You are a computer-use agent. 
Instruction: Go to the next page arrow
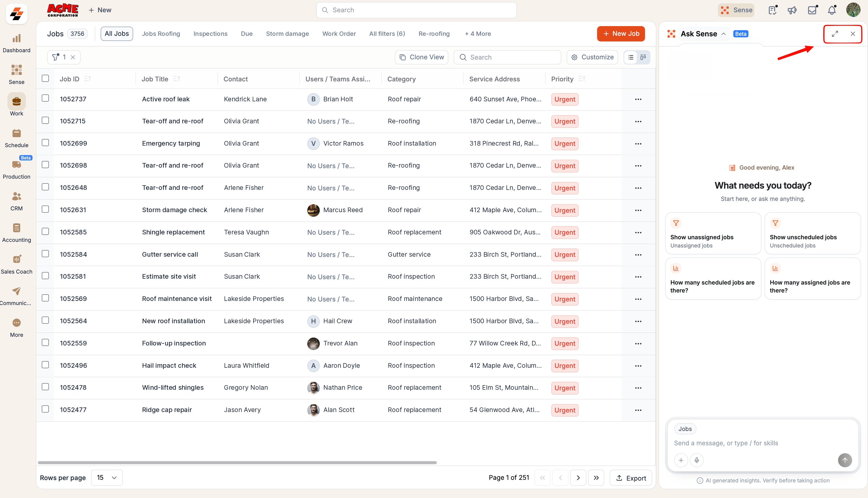pos(578,478)
